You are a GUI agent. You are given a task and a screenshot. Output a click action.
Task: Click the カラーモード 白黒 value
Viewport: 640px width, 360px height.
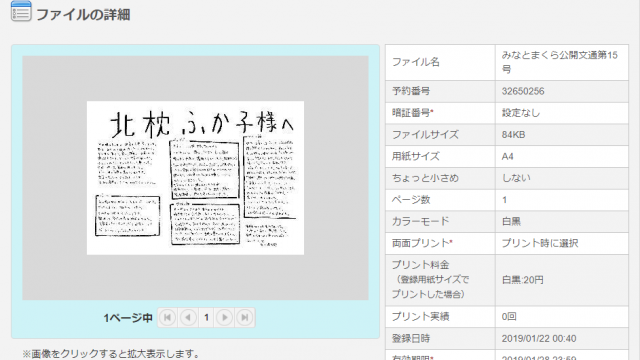pyautogui.click(x=511, y=222)
